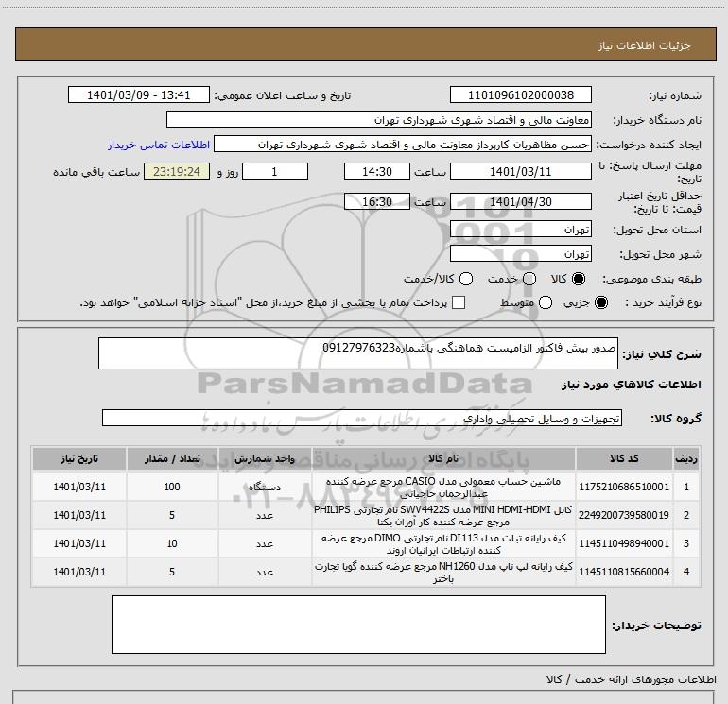Image resolution: width=728 pixels, height=704 pixels.
Task: Select the کالا radio button
Action: [x=579, y=279]
